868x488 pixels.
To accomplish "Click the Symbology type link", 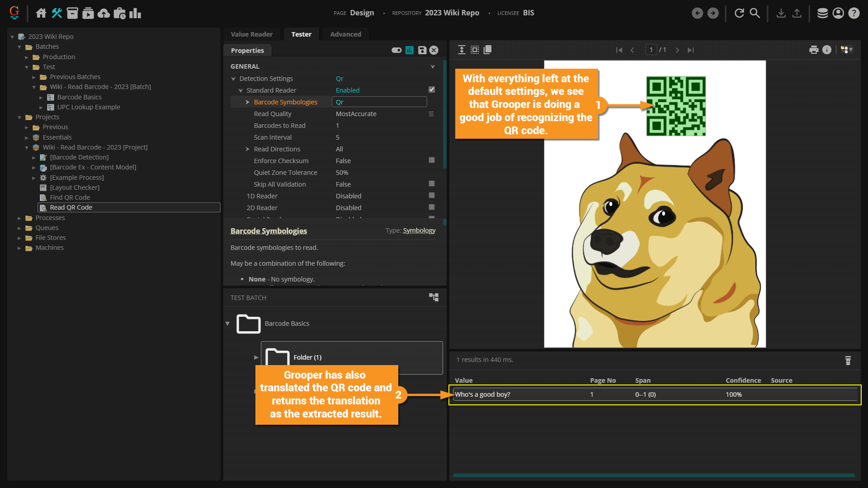I will 419,230.
